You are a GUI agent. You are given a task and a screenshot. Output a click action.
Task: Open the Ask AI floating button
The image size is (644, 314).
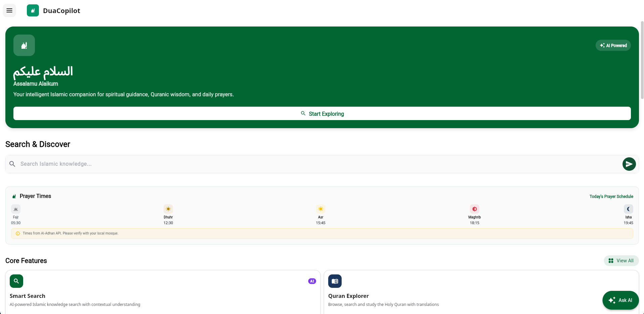(x=621, y=300)
